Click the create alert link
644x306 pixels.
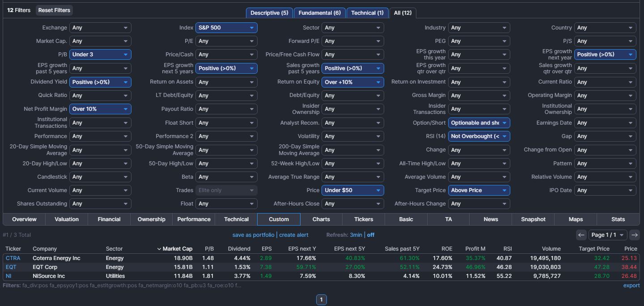(x=294, y=235)
